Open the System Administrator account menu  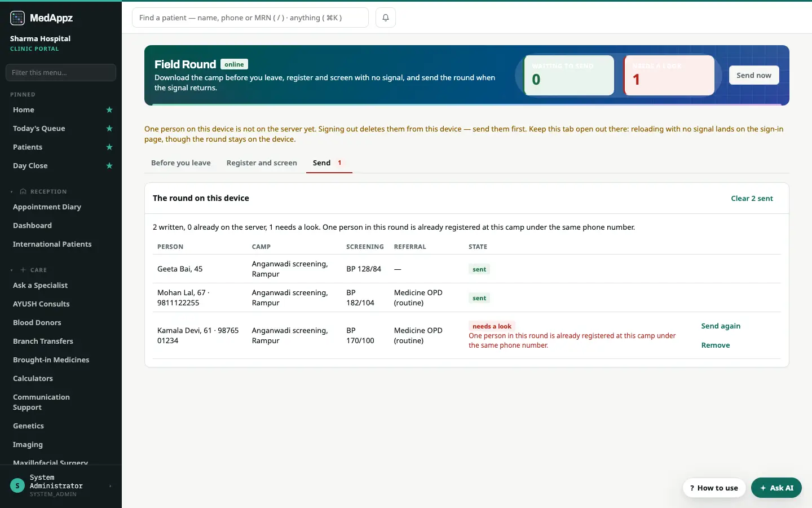pos(61,485)
